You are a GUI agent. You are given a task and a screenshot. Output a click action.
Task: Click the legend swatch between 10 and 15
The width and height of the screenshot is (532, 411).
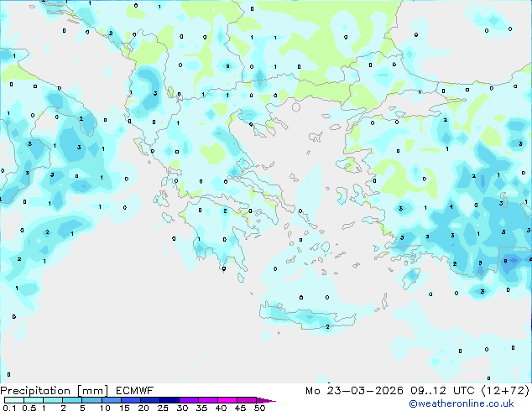pos(112,400)
